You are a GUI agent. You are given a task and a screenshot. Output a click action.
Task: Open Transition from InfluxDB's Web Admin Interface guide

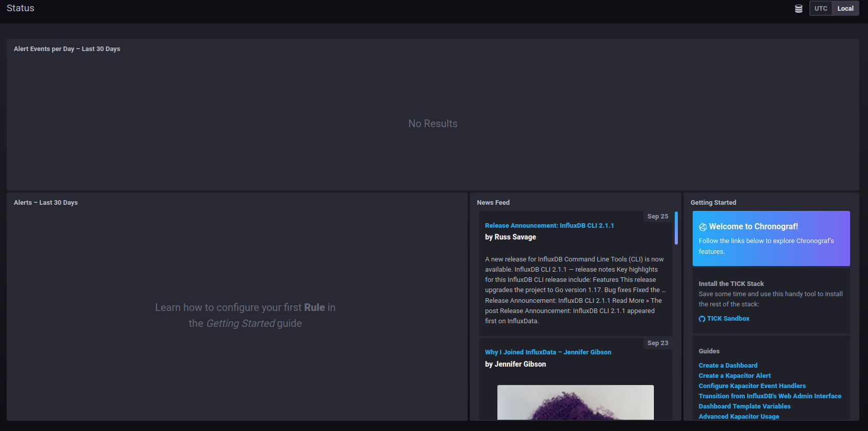pos(770,396)
